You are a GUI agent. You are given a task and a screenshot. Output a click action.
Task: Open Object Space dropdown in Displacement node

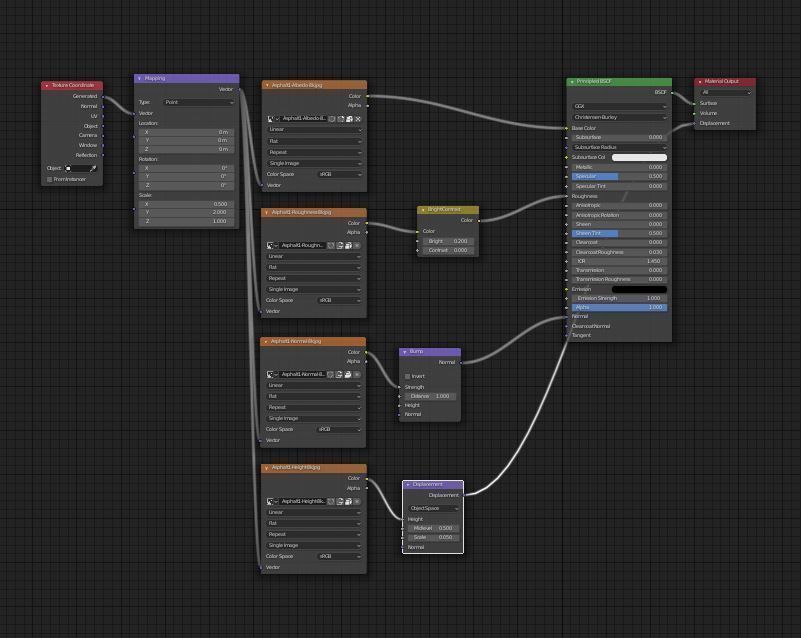pos(434,508)
